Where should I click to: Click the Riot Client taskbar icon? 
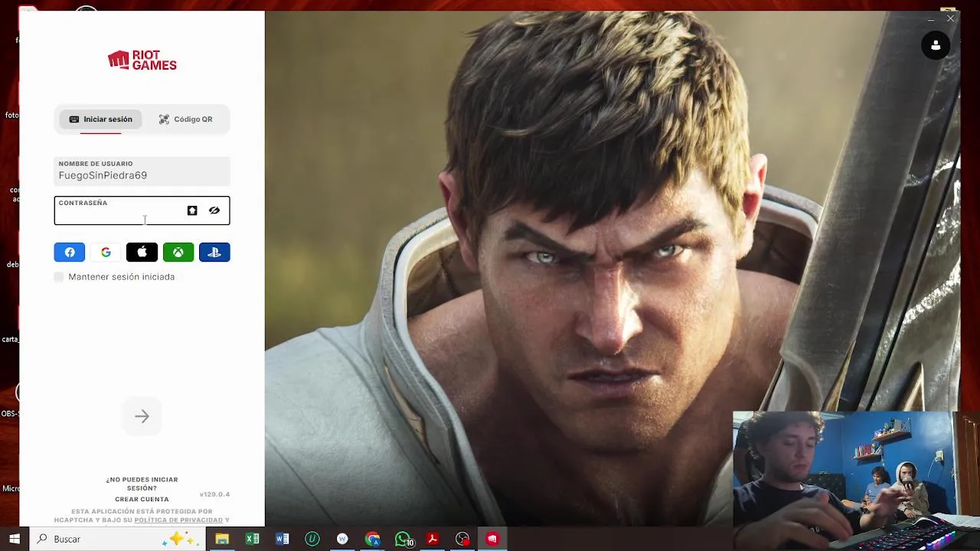[x=492, y=539]
